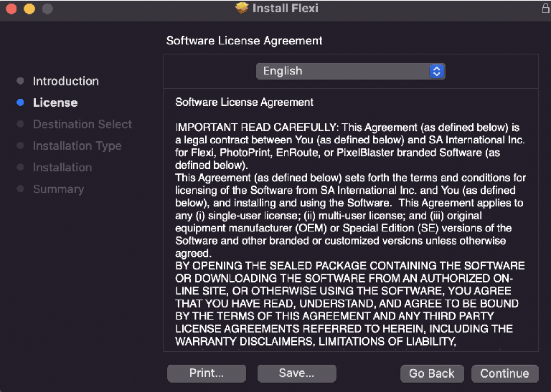Click the gray bullet beside Introduction
The height and width of the screenshot is (392, 551).
[x=20, y=81]
